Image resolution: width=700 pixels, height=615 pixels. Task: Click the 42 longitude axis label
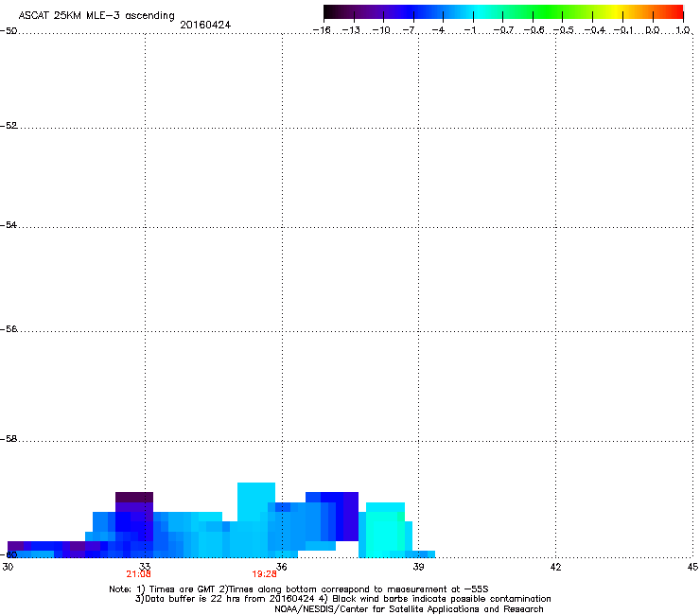(555, 567)
